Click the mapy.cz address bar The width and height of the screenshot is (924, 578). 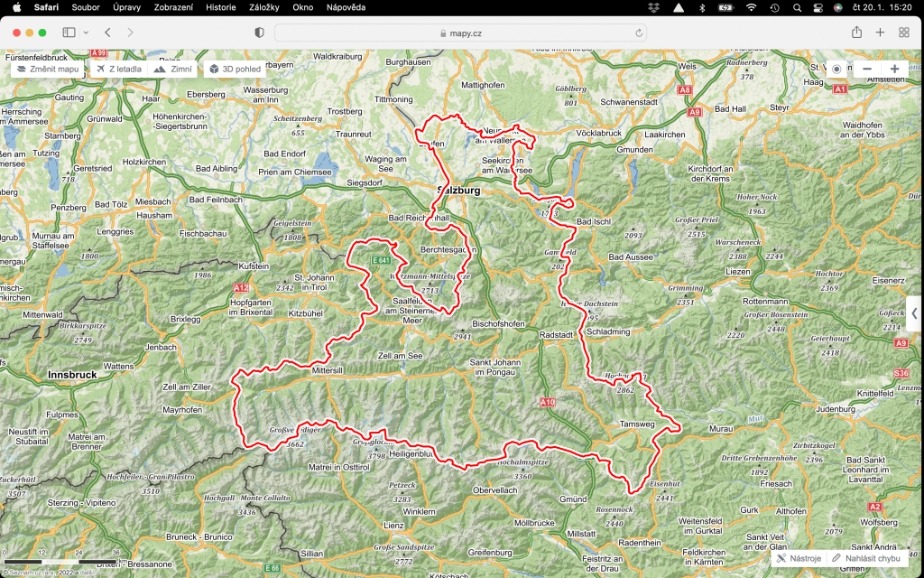click(x=460, y=33)
